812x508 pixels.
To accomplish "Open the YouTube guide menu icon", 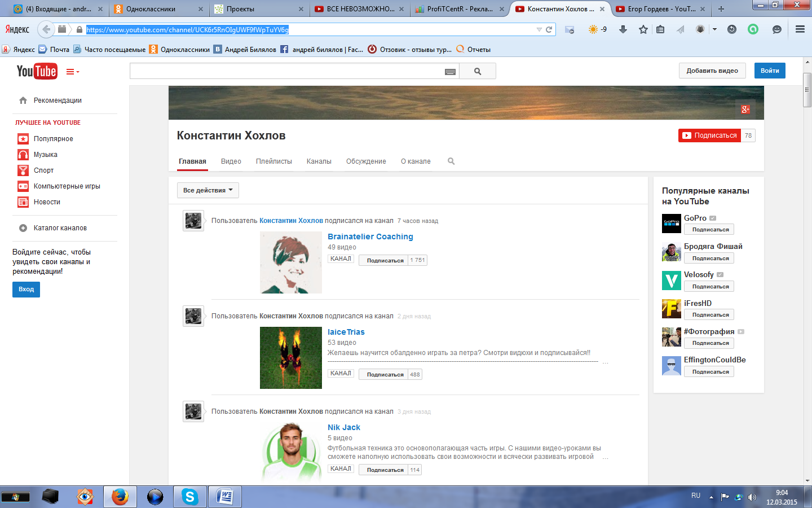I will click(73, 72).
